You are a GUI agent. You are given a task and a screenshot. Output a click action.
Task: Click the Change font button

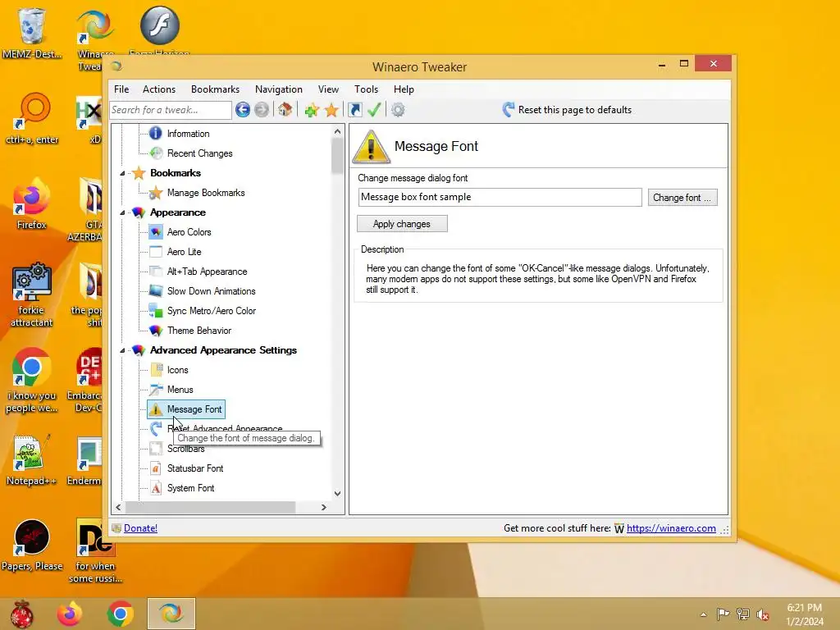682,198
